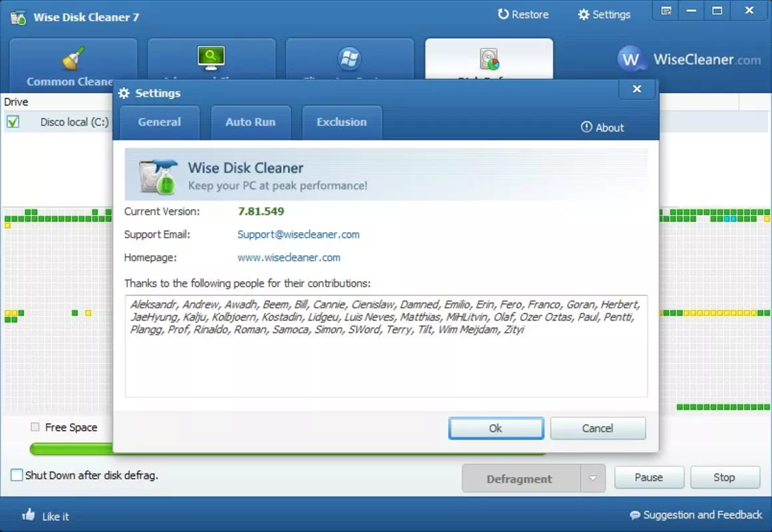This screenshot has width=772, height=532.
Task: Open the Advanced Cleaner monitor tab
Action: (x=211, y=59)
